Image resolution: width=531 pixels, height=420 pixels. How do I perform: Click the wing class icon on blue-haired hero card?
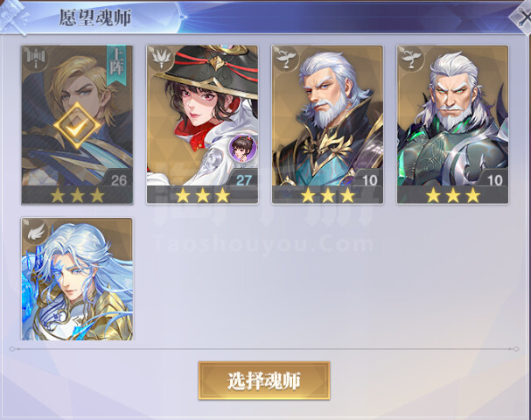(36, 232)
